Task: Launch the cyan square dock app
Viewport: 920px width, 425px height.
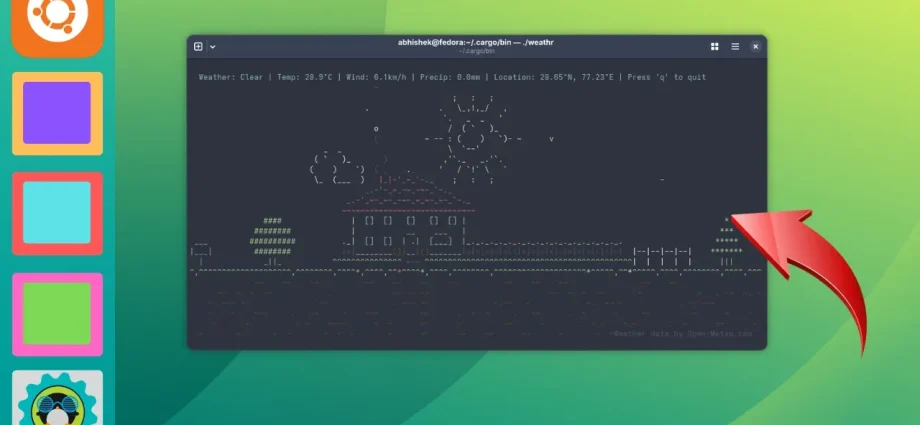Action: (x=58, y=213)
